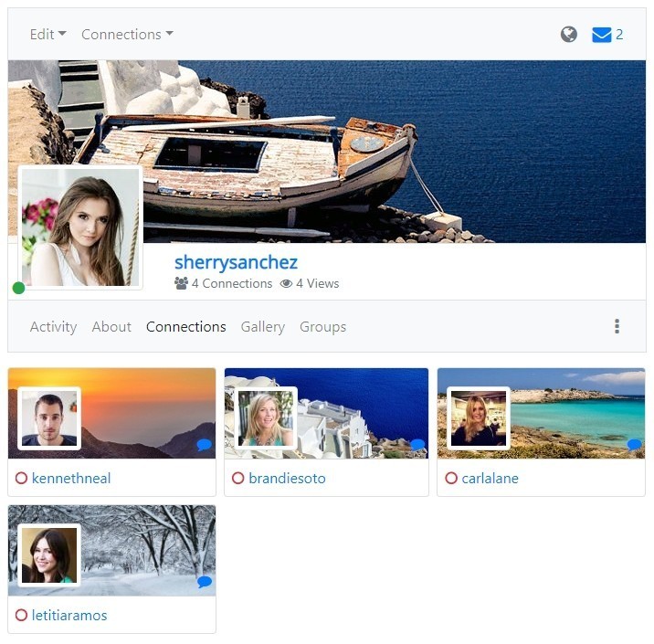Click letitiaramos's avatar thumbnail
This screenshot has height=644, width=654.
(x=49, y=555)
